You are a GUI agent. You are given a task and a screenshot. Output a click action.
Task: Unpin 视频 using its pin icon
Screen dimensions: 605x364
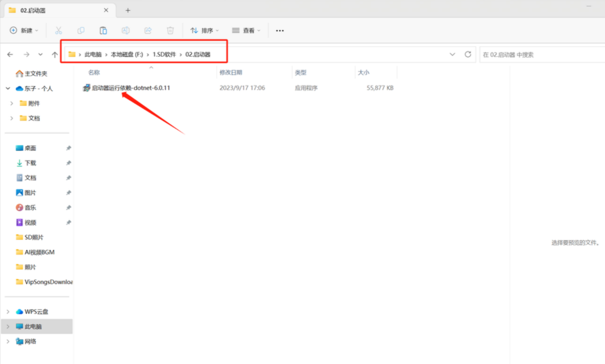click(x=68, y=222)
